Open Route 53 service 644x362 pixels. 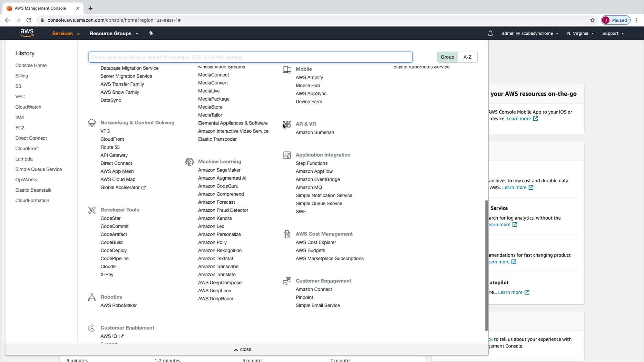pos(110,147)
